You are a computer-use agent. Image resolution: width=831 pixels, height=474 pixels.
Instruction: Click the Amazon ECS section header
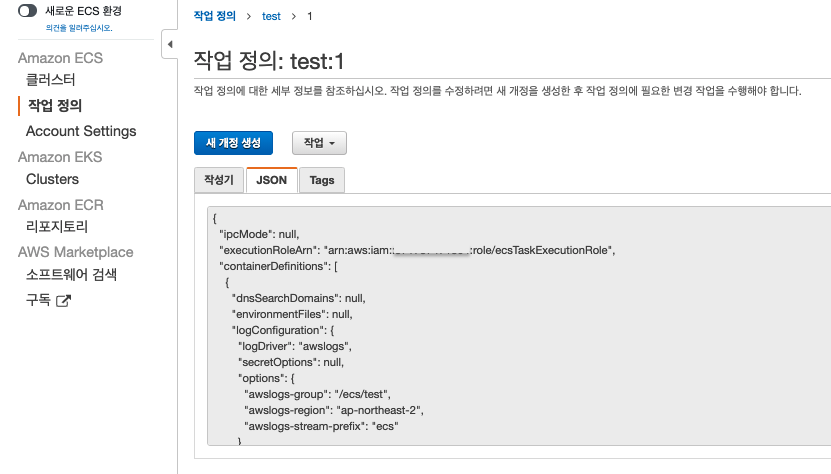60,58
